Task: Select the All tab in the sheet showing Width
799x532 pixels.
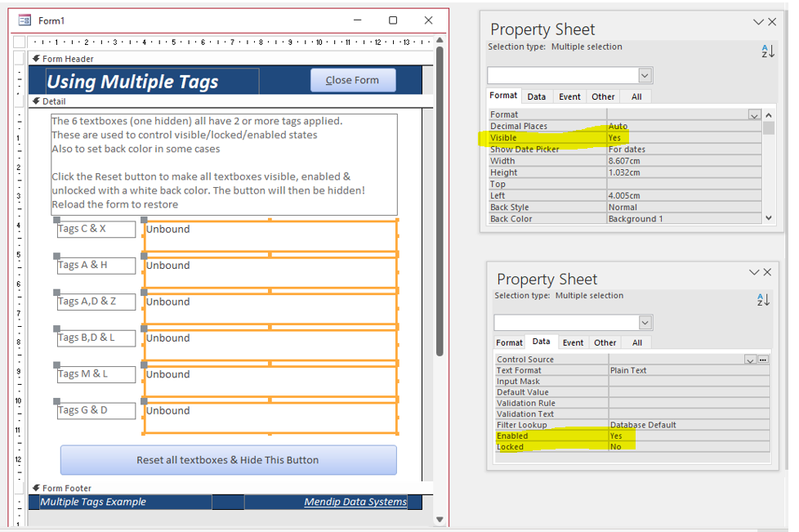Action: [636, 96]
